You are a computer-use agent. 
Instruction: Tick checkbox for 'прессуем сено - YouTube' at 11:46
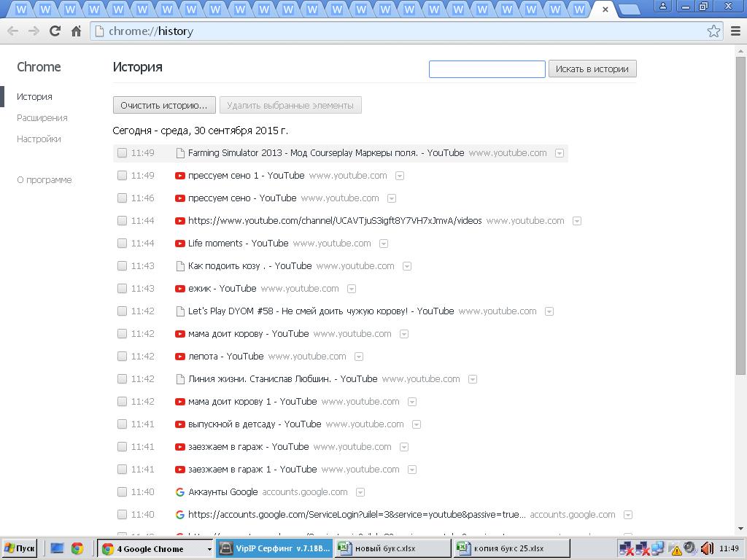(123, 198)
